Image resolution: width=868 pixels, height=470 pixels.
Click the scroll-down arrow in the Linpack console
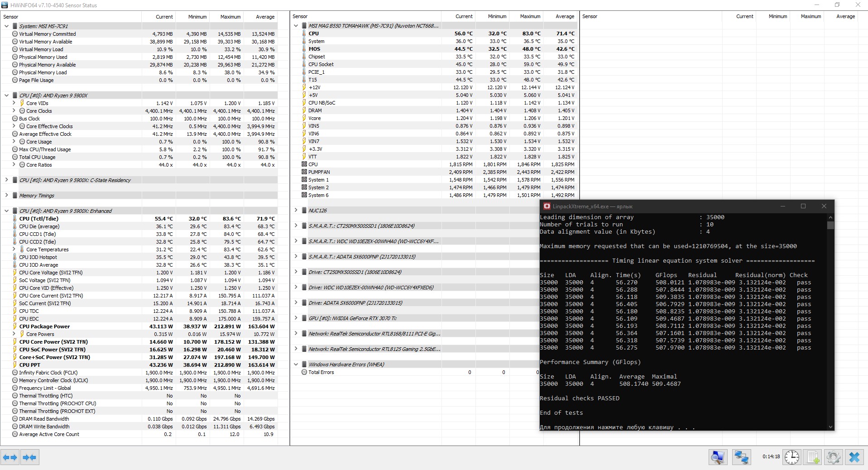coord(830,427)
